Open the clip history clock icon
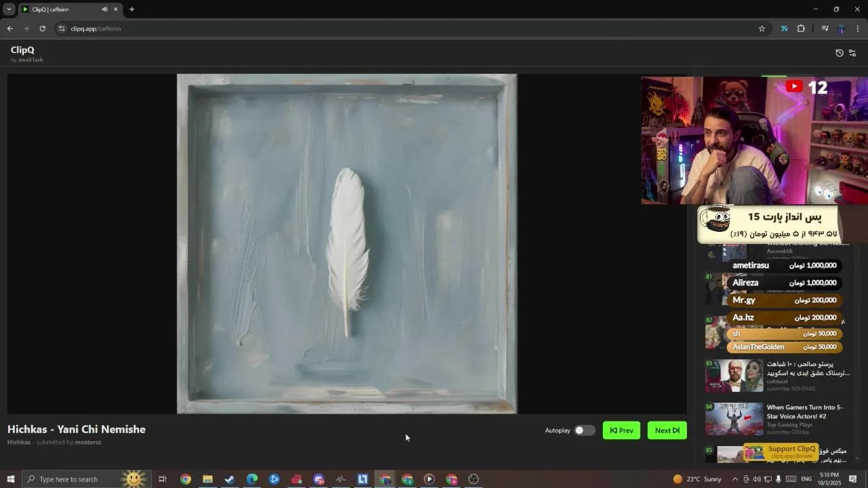This screenshot has height=488, width=868. (840, 53)
